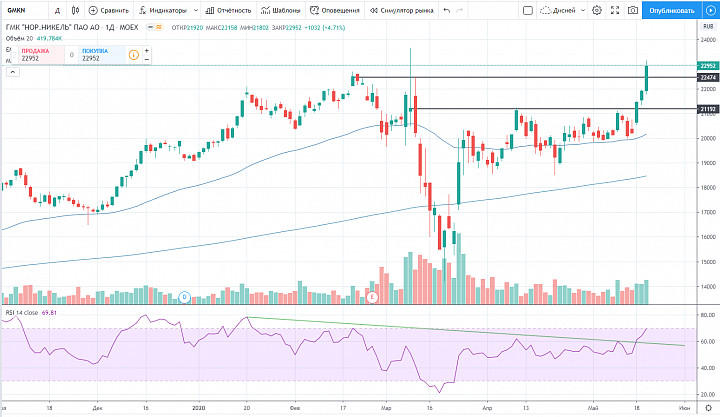Screen dimensions: 720x417
Task: Open the Отчётность financials menu
Action: (x=228, y=10)
